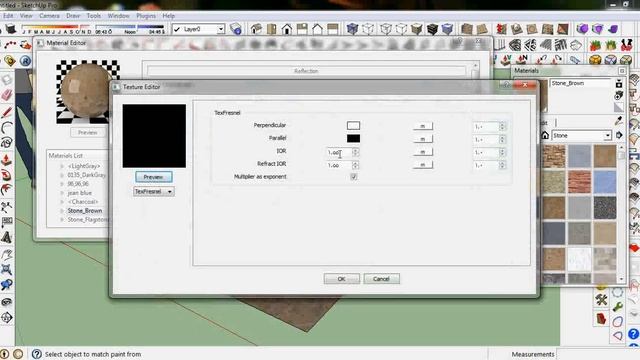Select the Iso view icon
This screenshot has height=360, width=640.
[256, 29]
